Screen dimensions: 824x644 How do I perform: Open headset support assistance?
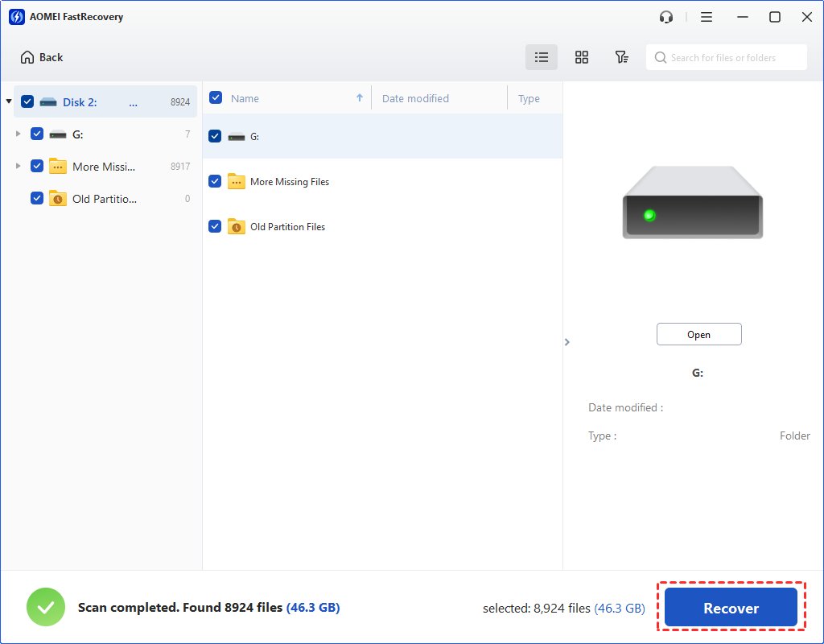[665, 16]
